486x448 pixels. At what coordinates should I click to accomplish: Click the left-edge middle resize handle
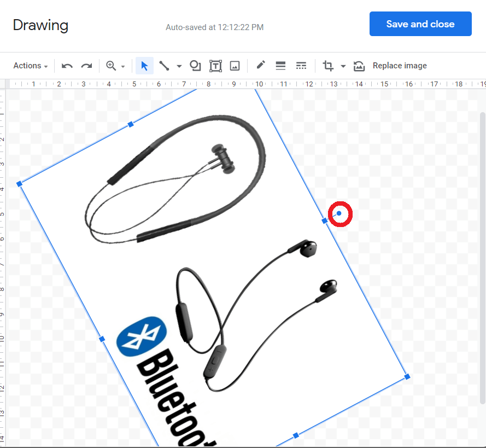coord(102,339)
